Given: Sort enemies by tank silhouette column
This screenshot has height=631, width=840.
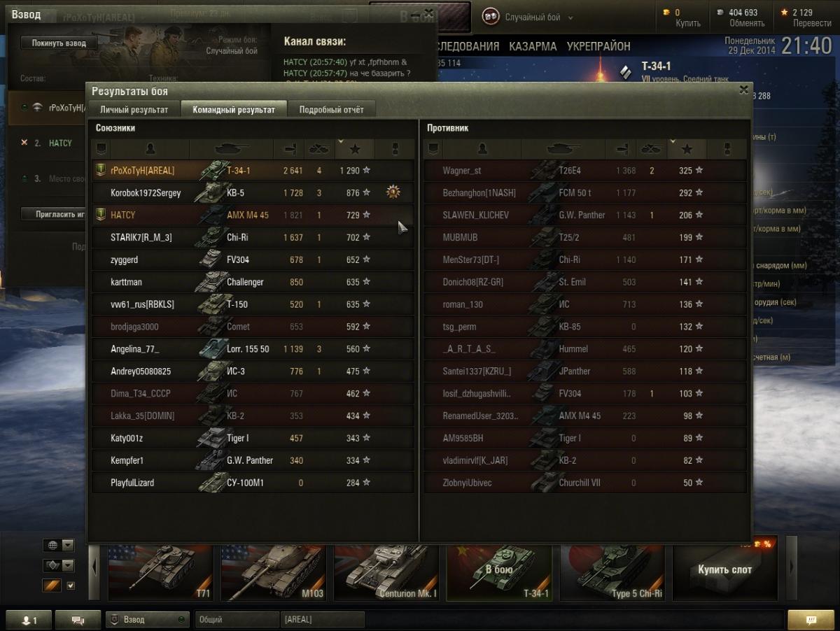Looking at the screenshot, I should 563,148.
